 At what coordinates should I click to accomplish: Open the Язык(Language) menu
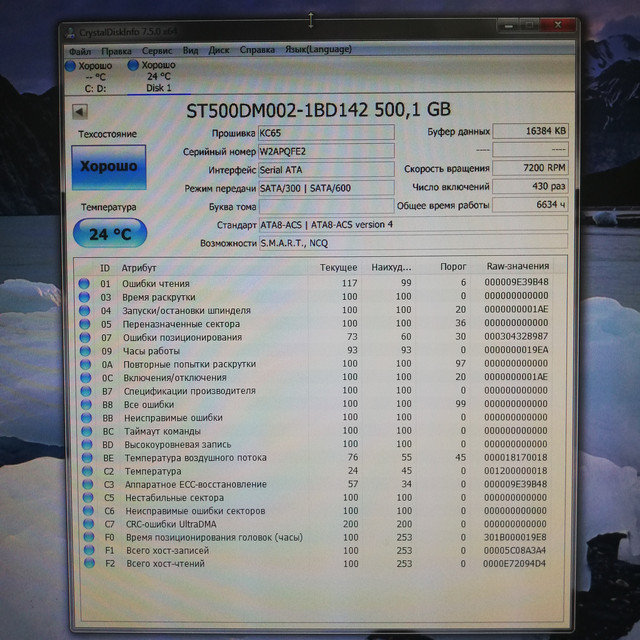318,49
